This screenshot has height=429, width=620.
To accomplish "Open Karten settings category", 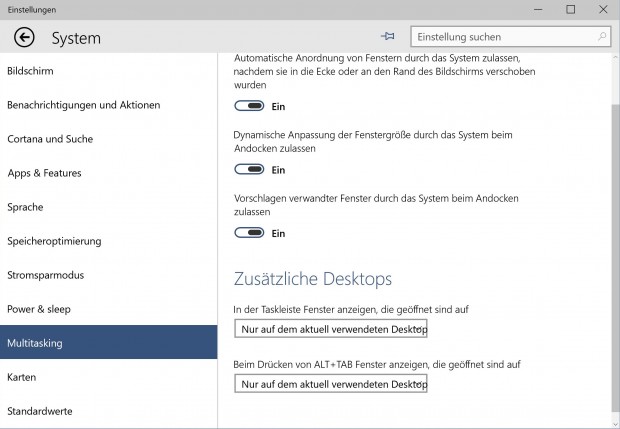I will [x=108, y=377].
